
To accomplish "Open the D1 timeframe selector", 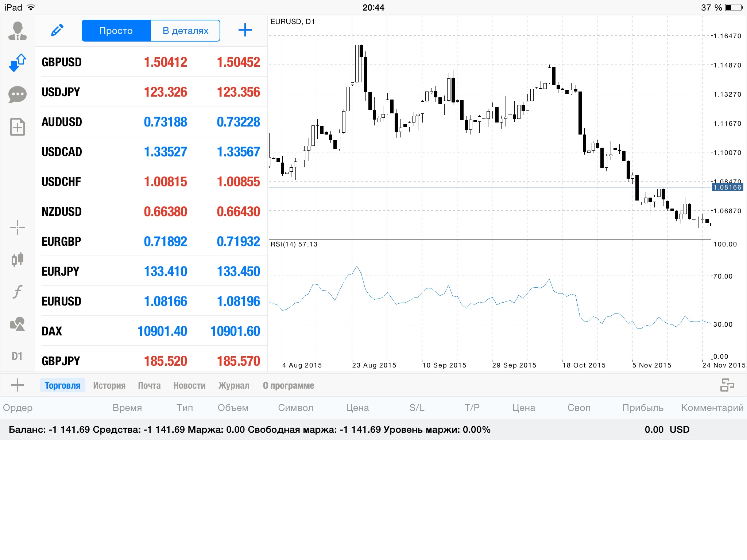I will [x=17, y=356].
